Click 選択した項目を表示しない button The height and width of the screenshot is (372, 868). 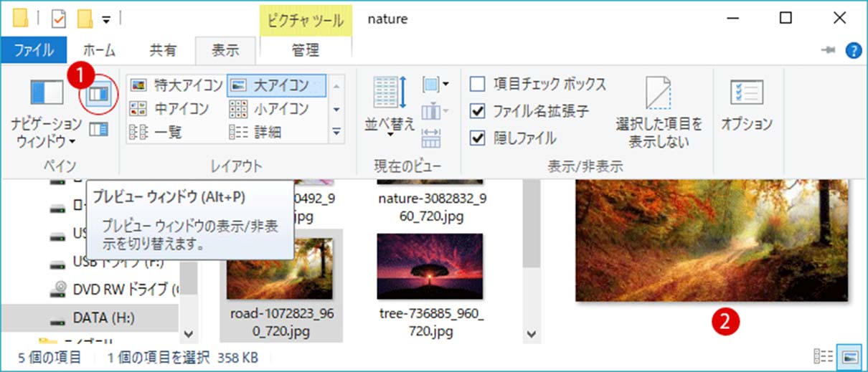pos(659,113)
